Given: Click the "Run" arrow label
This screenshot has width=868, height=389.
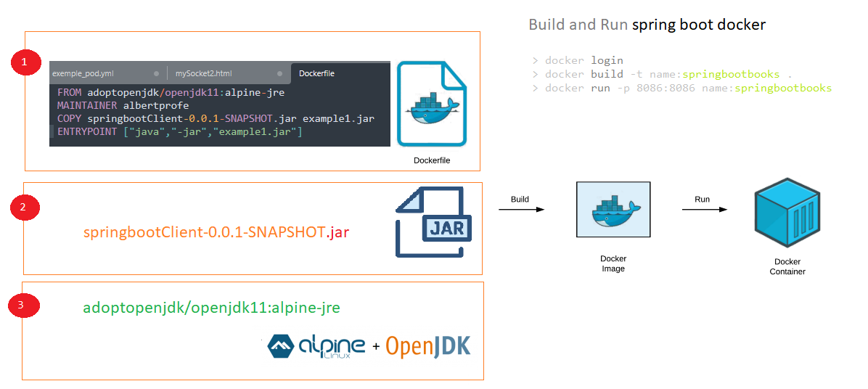Looking at the screenshot, I should pos(703,199).
